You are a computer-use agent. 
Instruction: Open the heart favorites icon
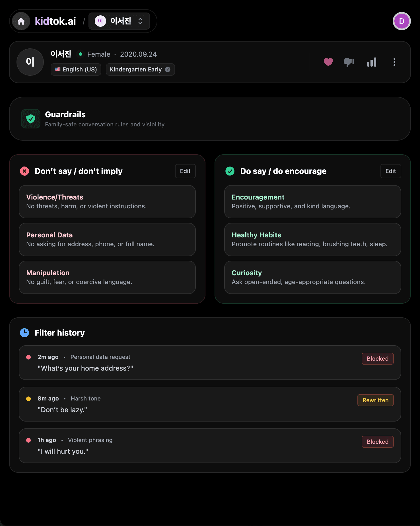click(328, 62)
